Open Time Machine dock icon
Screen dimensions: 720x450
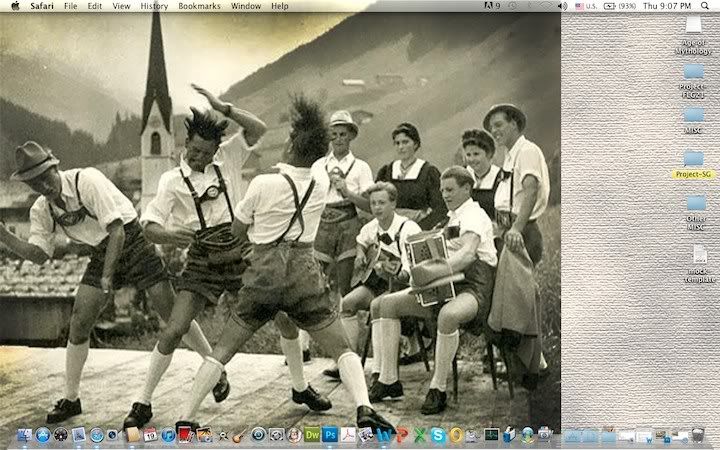click(x=259, y=434)
